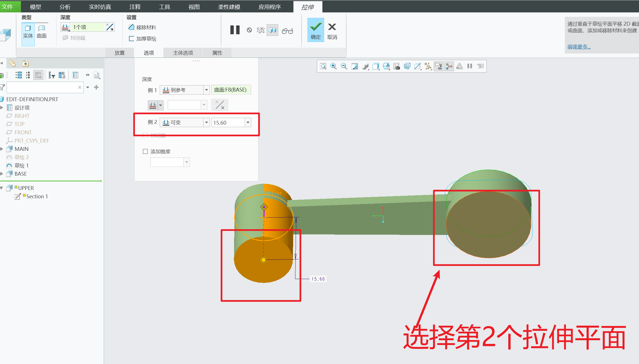Confirm the extrude with OK button
The height and width of the screenshot is (364, 639).
pos(316,30)
